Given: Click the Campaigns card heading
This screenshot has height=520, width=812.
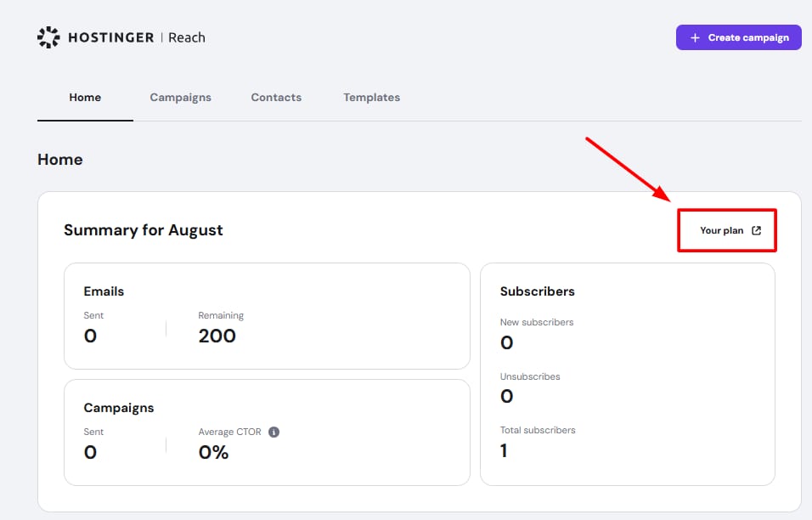Looking at the screenshot, I should pyautogui.click(x=118, y=408).
